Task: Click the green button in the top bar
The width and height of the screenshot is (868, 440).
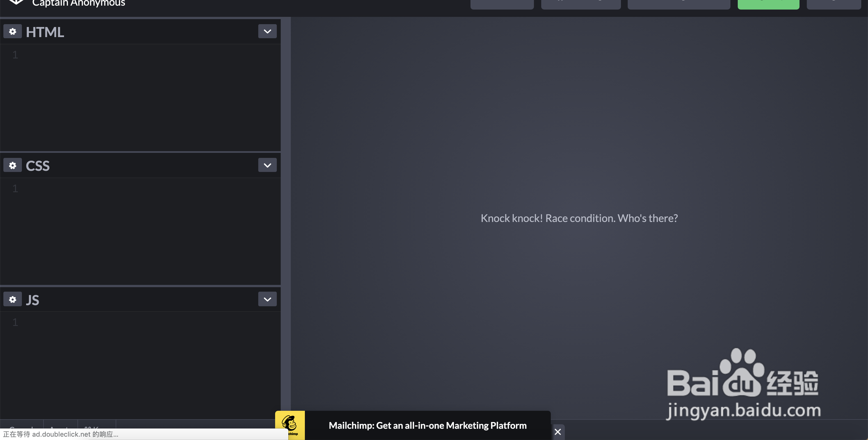Action: tap(768, 4)
